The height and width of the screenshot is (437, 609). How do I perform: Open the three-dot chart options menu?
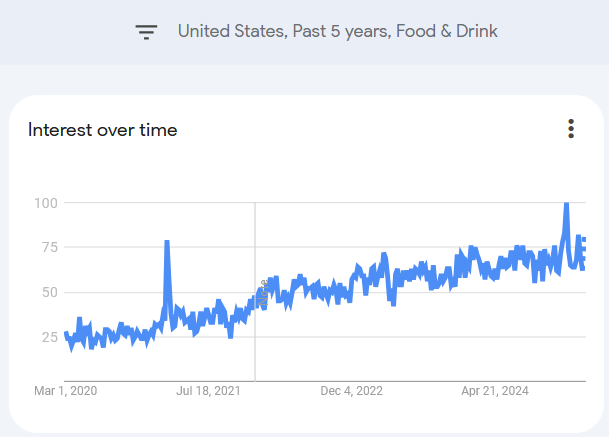pyautogui.click(x=571, y=129)
